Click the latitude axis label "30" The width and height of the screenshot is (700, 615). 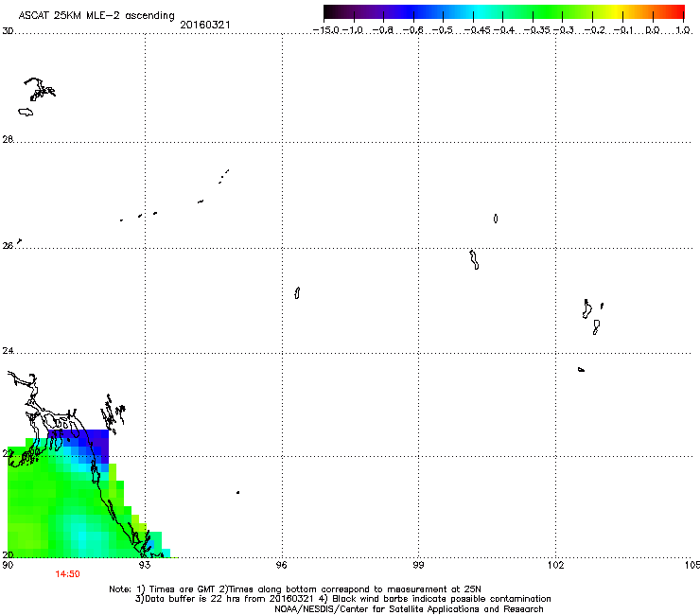pyautogui.click(x=8, y=31)
